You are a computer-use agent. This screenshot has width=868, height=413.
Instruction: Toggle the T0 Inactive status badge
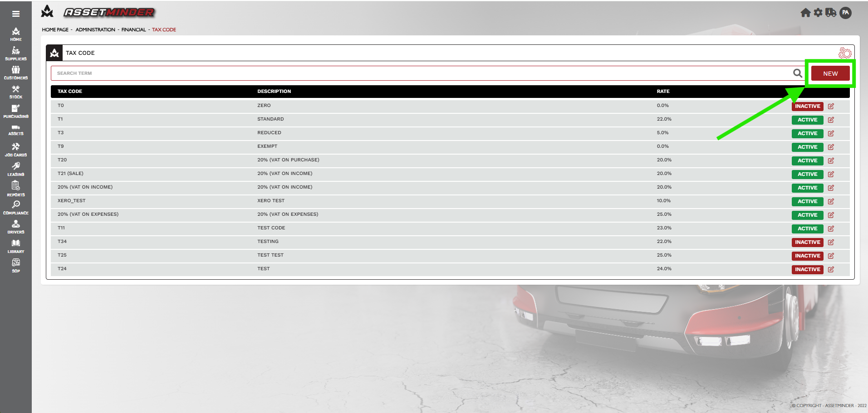[807, 107]
